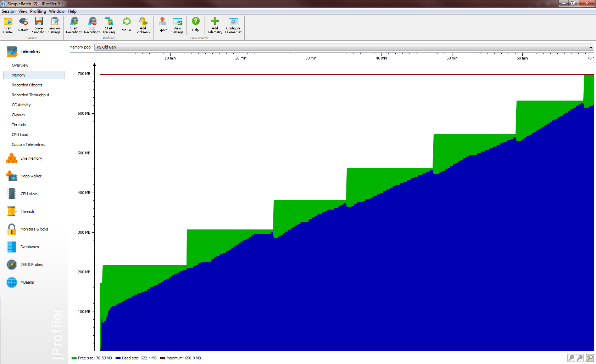
Task: Open the Session menu
Action: pyautogui.click(x=9, y=11)
